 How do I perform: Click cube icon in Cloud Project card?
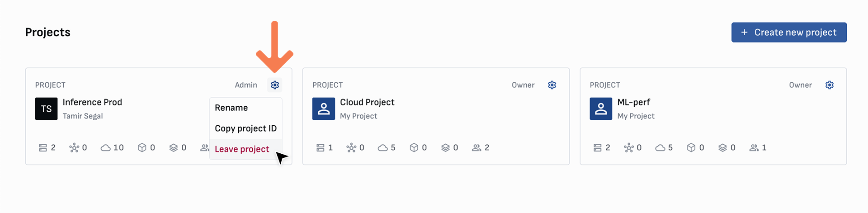click(x=414, y=148)
